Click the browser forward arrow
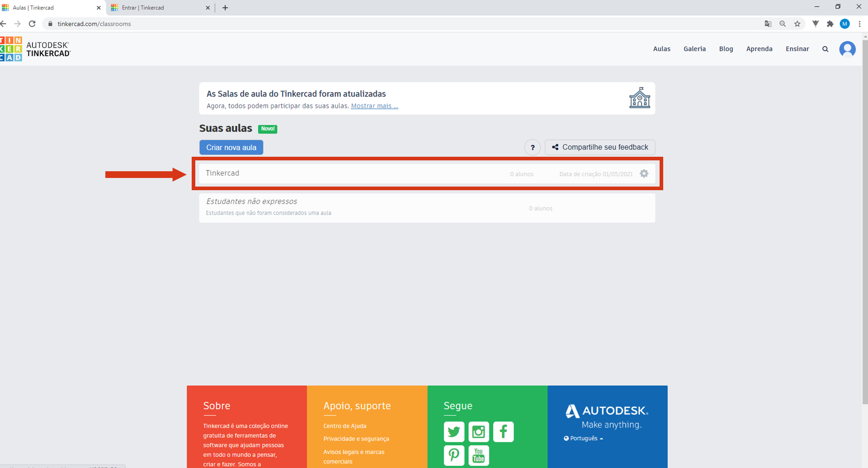868x468 pixels. [x=18, y=24]
